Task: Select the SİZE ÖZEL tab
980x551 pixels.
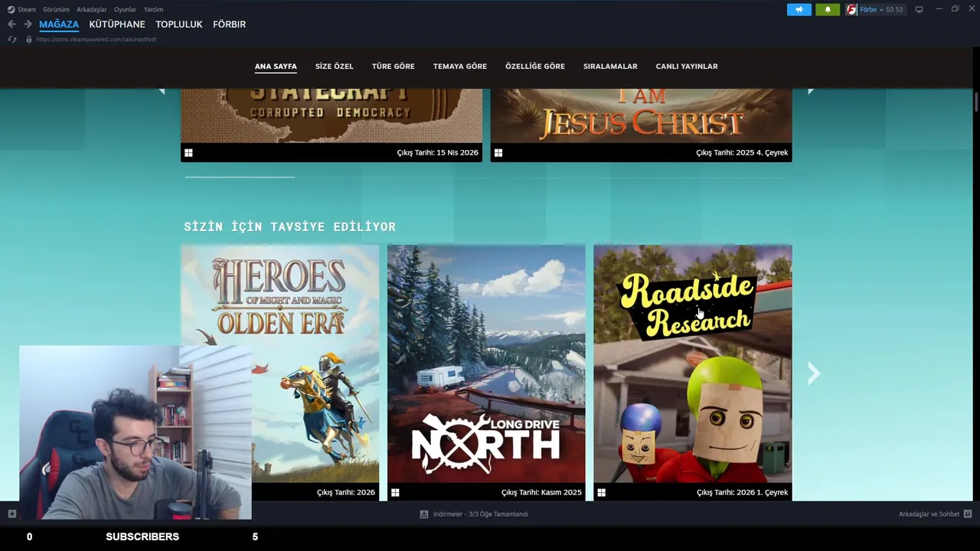Action: [x=335, y=67]
